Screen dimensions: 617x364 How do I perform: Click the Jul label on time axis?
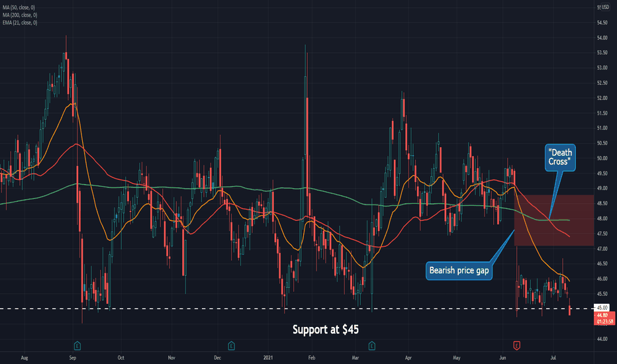pyautogui.click(x=553, y=357)
